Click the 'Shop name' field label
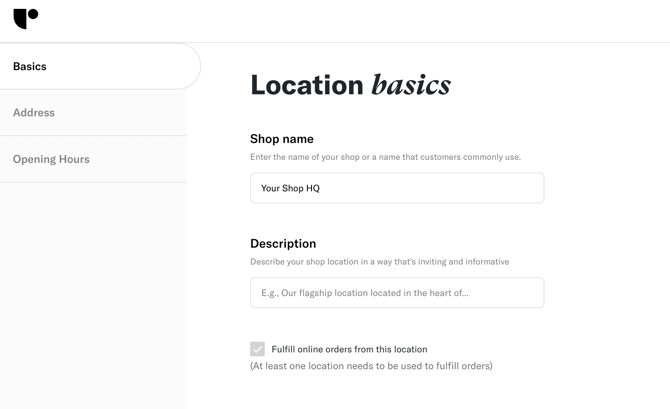 [282, 139]
